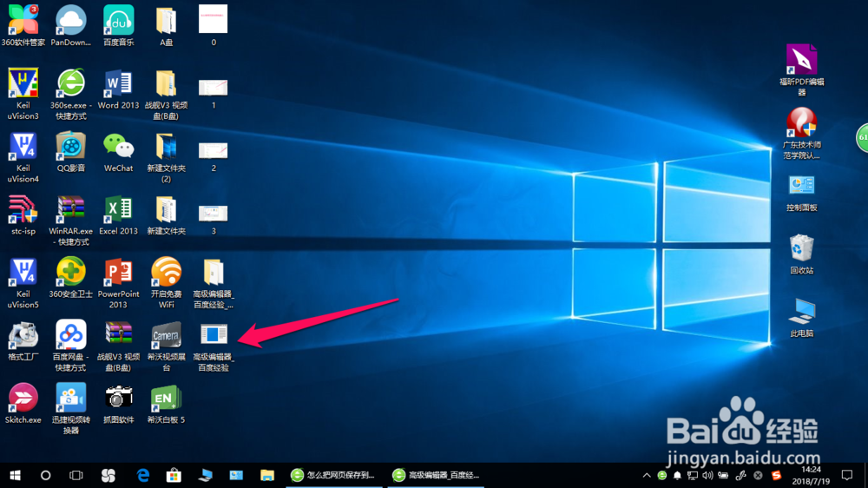The width and height of the screenshot is (868, 488).
Task: Switch to 怎么把网页保存到... browser window
Action: 334,475
